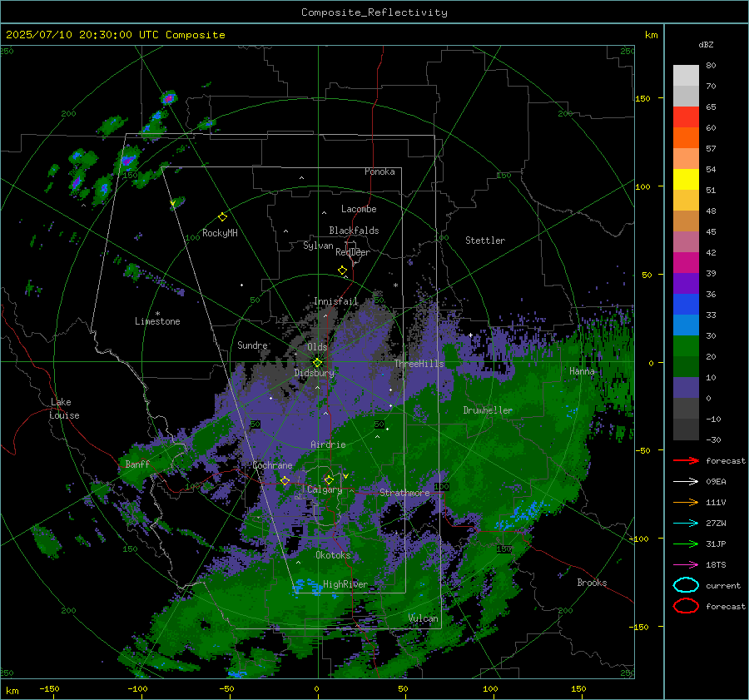Click the Blackfalds city label
Viewport: 749px width, 700px height.
354,231
